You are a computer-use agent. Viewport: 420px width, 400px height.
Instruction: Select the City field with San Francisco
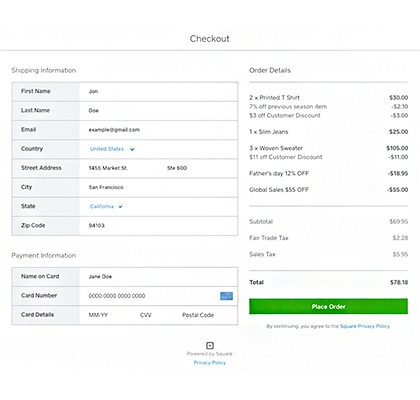point(158,187)
